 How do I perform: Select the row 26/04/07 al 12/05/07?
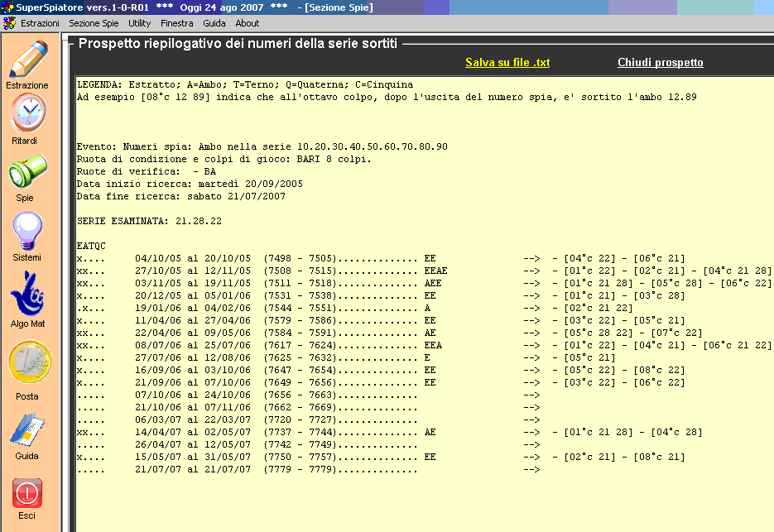click(309, 444)
